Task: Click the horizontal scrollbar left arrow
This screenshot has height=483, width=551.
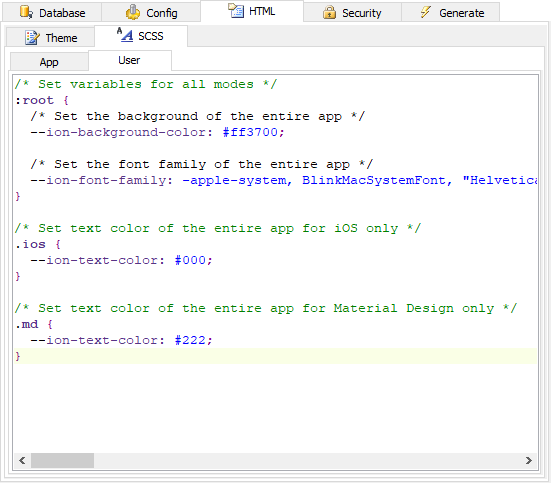Action: point(22,461)
